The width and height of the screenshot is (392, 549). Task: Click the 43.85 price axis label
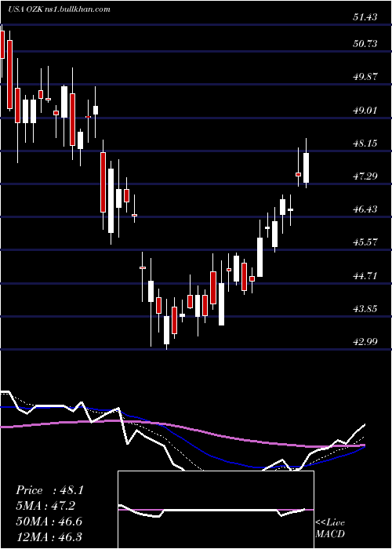365,308
